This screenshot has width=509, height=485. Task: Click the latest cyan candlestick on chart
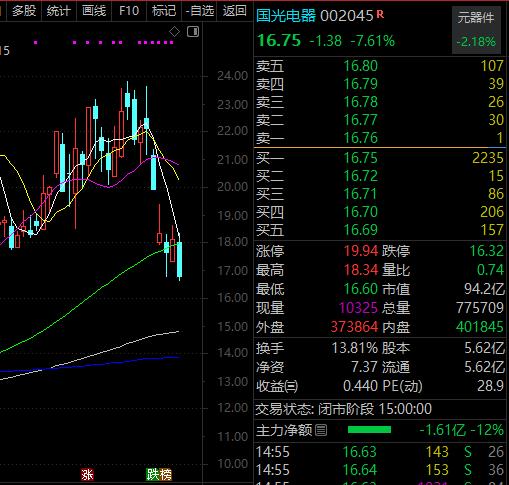[179, 260]
